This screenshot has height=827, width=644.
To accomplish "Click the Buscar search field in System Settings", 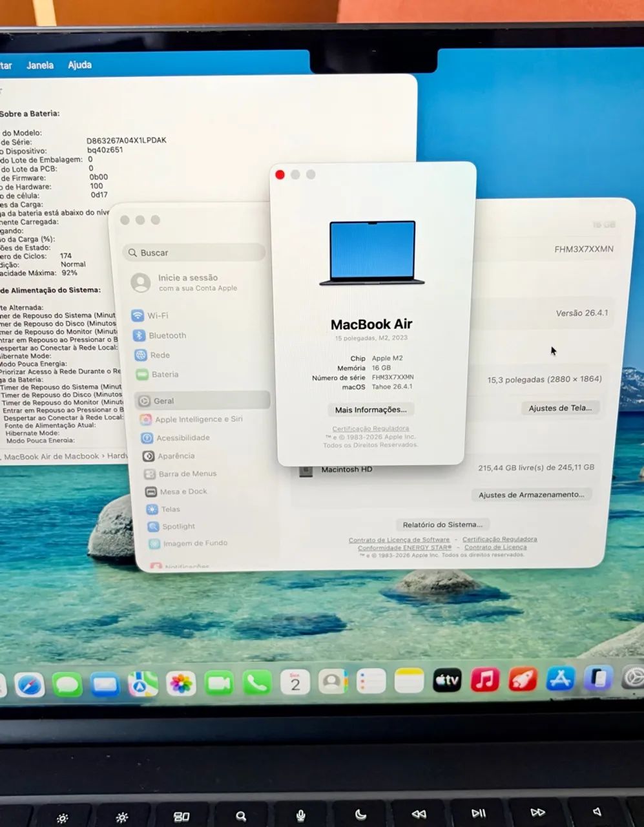I will coord(194,253).
